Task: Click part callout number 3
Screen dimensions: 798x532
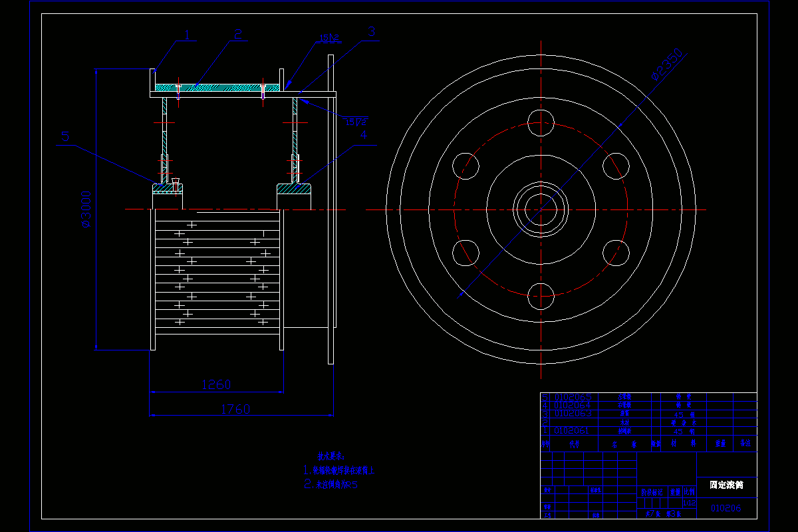Action: point(372,31)
